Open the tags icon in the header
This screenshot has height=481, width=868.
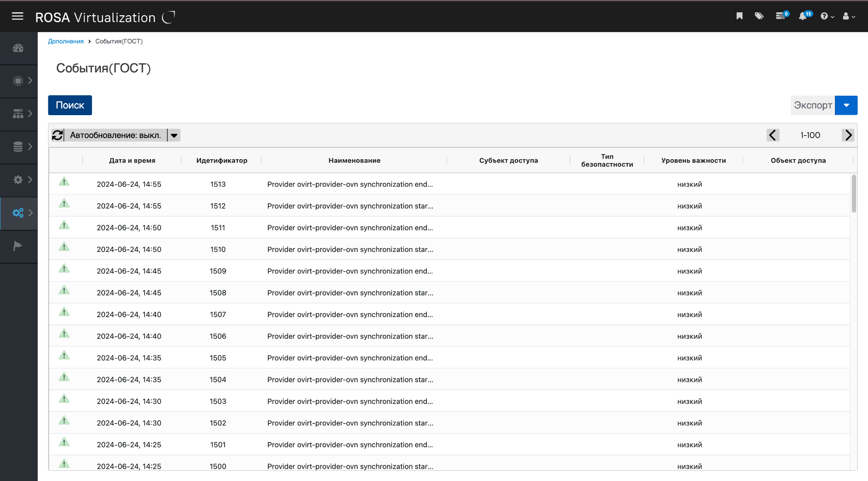(x=759, y=16)
